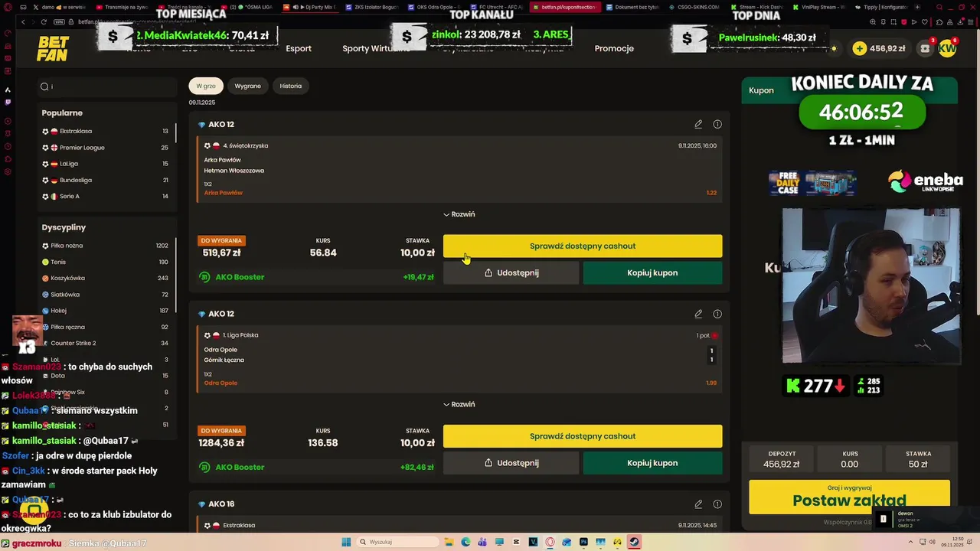
Task: Select Ekstraklasa in Popularne list
Action: (105, 131)
